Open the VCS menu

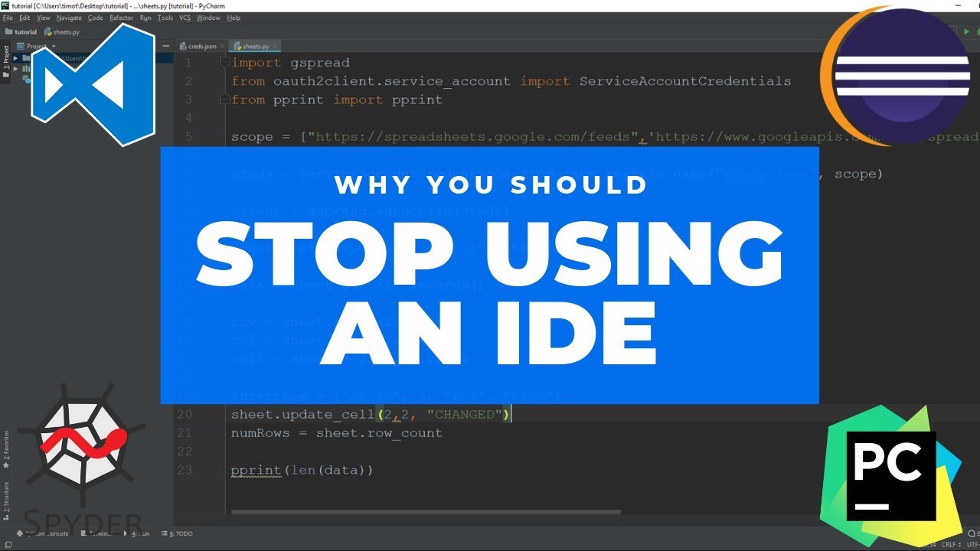pos(185,18)
